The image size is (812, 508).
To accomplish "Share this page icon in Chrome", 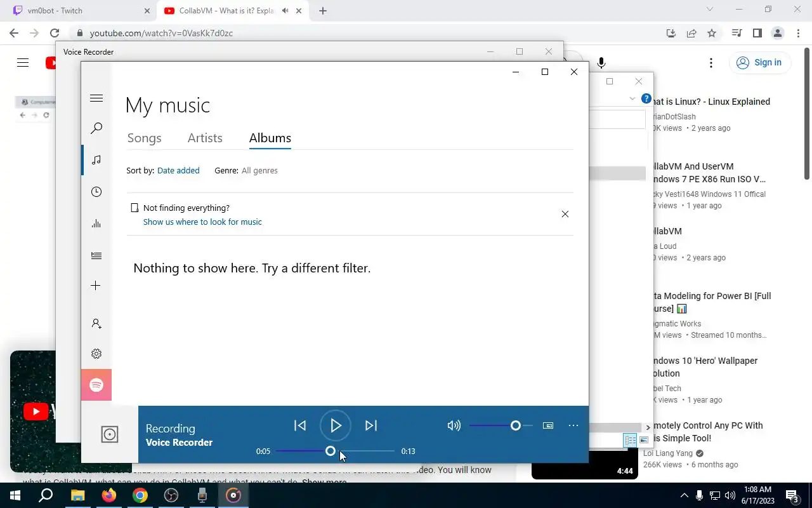I will coord(691,33).
